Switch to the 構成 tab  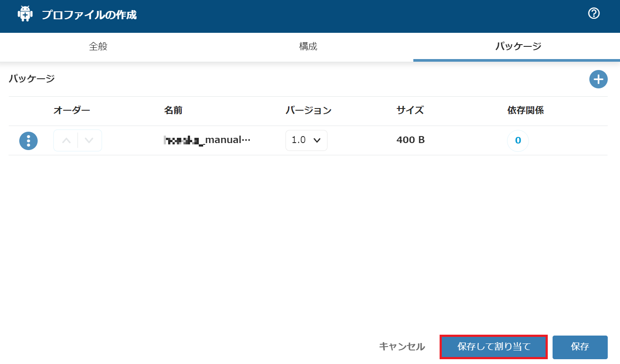click(x=308, y=46)
